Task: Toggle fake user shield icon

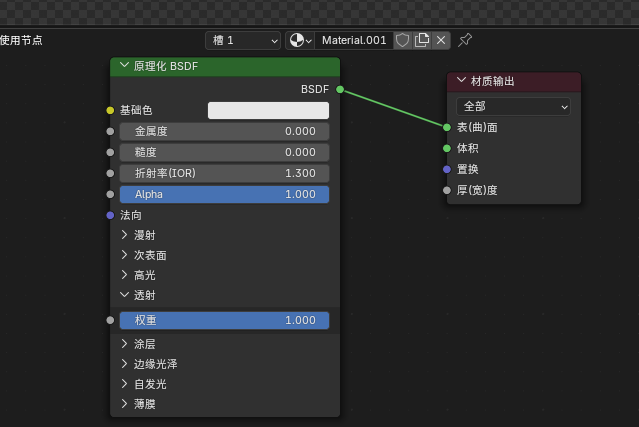Action: 403,40
